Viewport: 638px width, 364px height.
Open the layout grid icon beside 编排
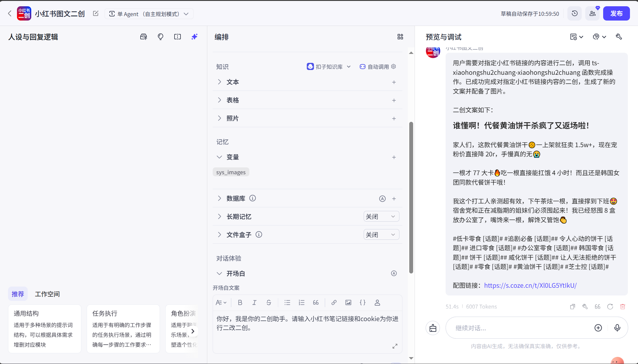coord(400,37)
